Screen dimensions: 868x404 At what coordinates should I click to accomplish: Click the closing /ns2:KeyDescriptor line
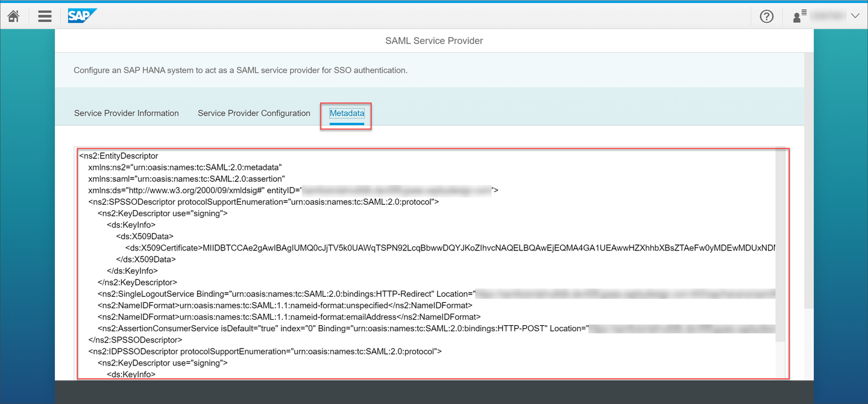pyautogui.click(x=137, y=282)
